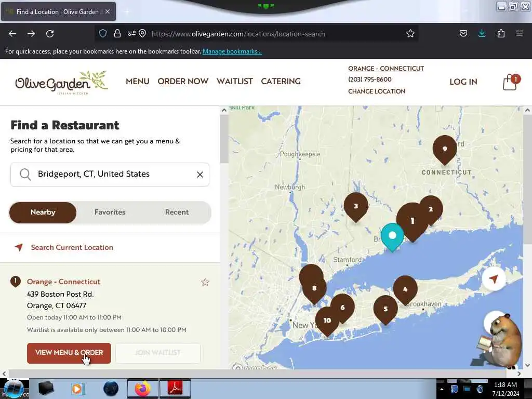Click the page scroll-down arrow at right
This screenshot has height=399, width=532.
[527, 365]
